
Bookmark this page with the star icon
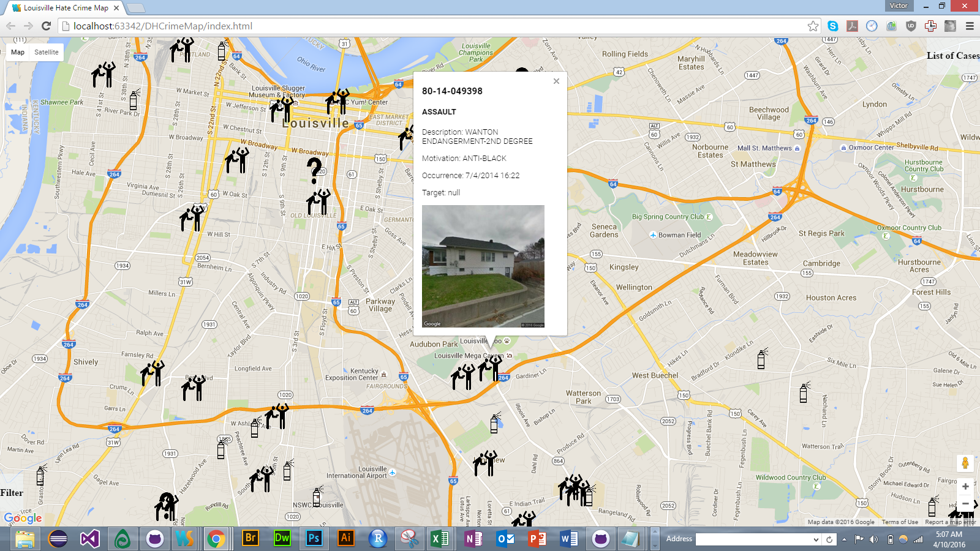[813, 26]
